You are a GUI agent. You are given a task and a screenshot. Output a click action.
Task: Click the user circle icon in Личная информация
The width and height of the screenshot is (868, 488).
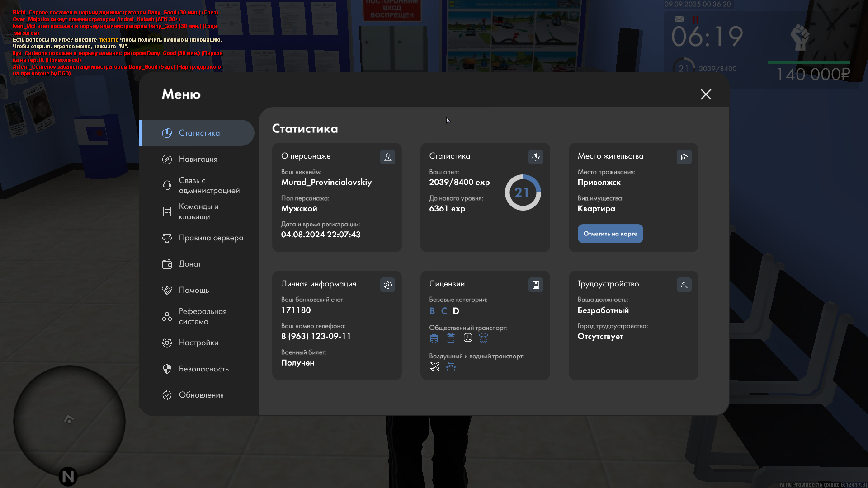pyautogui.click(x=387, y=285)
